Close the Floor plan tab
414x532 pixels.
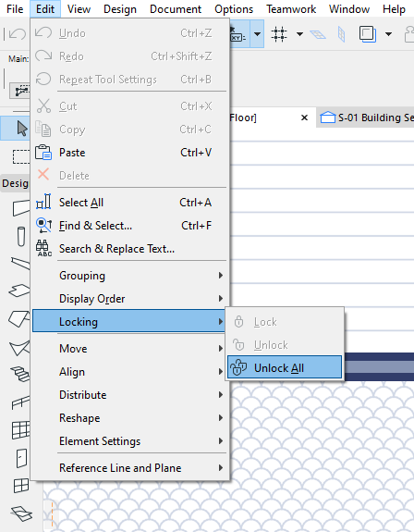click(x=304, y=118)
